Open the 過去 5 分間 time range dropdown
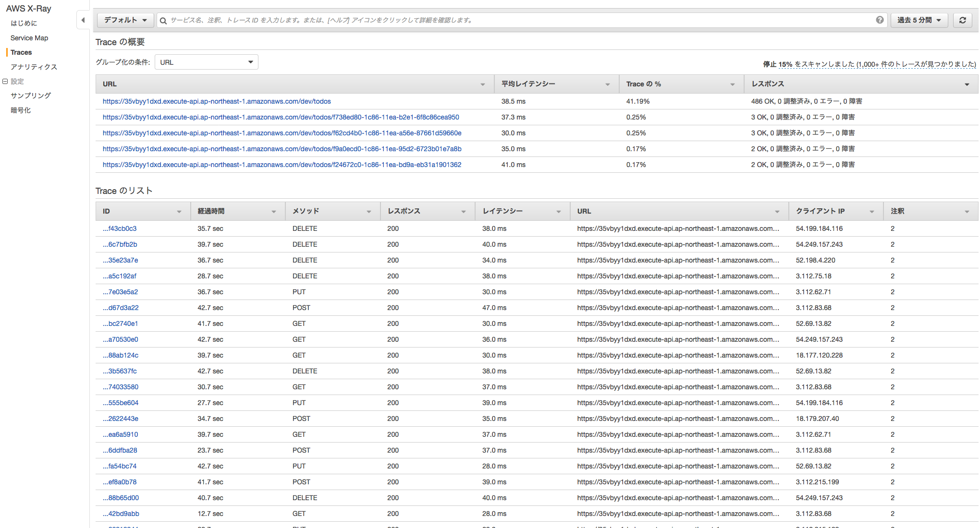Screen dimensions: 980x528 tap(919, 20)
